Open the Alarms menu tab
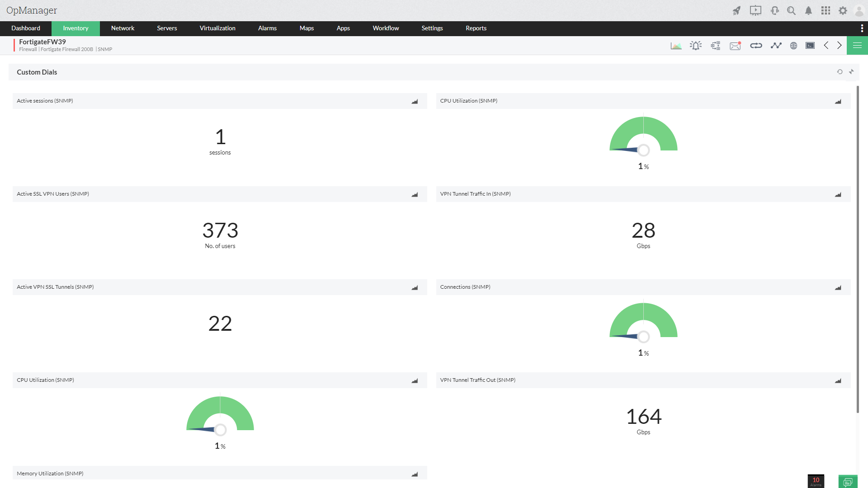 click(x=267, y=28)
